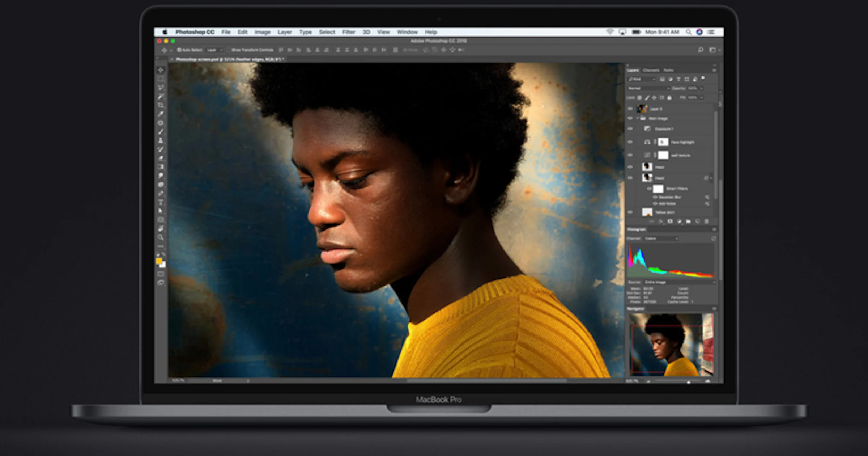Hide the Exposure 1 adjustment layer
868x456 pixels.
point(630,129)
